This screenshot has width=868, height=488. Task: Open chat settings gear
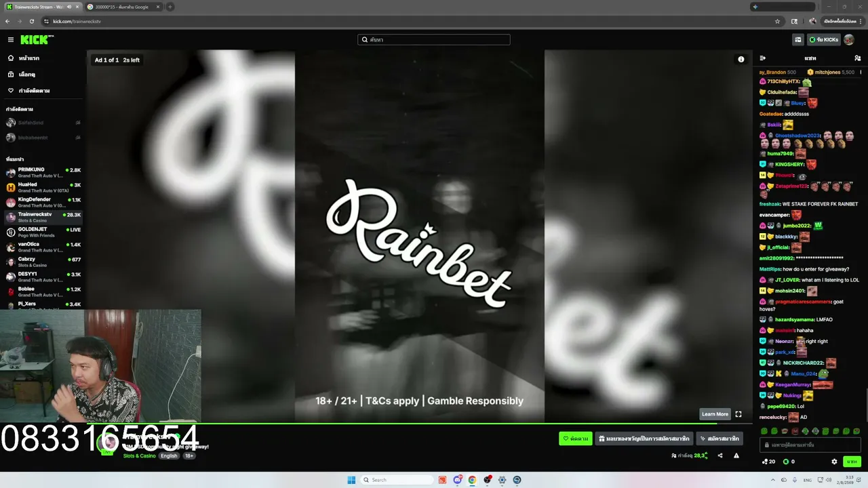coord(834,462)
